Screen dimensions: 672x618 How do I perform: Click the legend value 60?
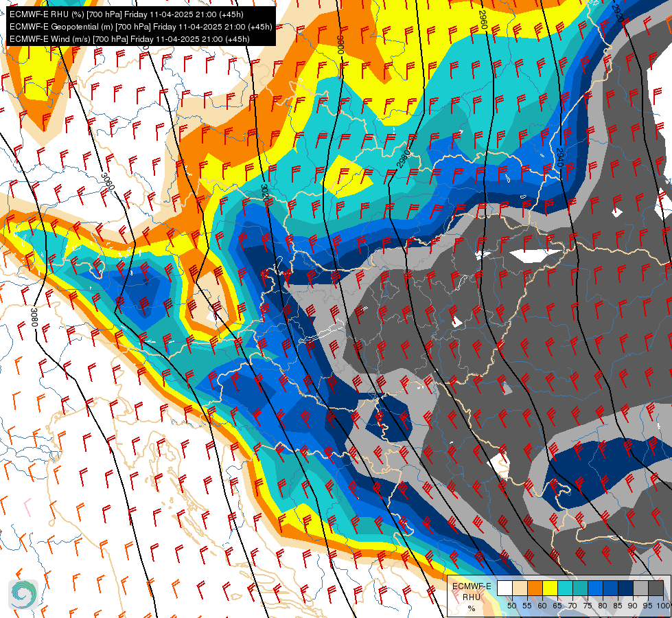pos(542,606)
